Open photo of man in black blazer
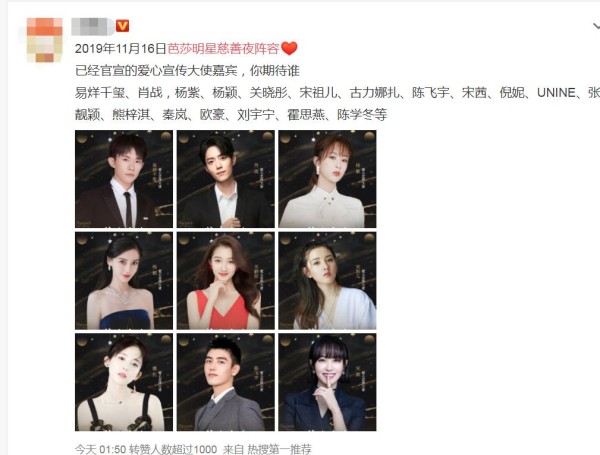 coord(226,179)
